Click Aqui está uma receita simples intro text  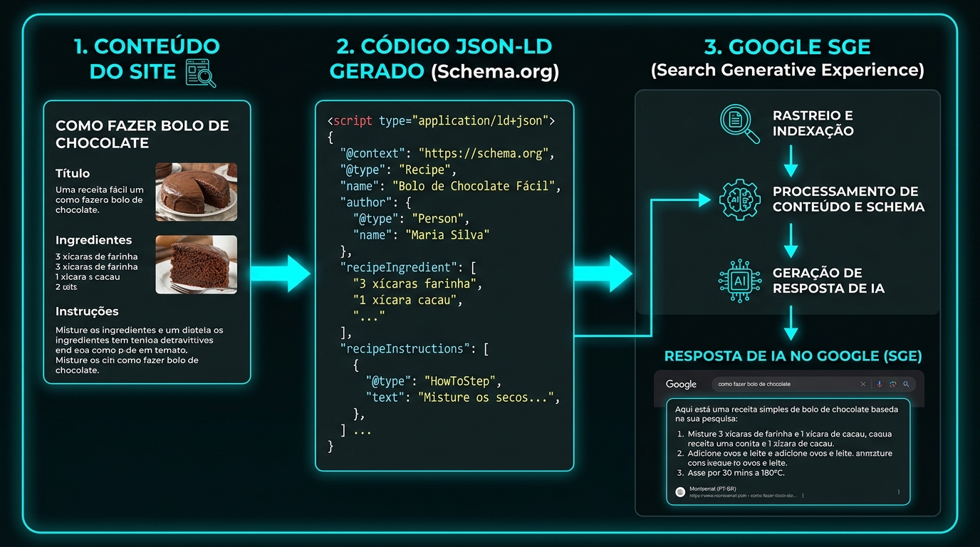pyautogui.click(x=786, y=414)
